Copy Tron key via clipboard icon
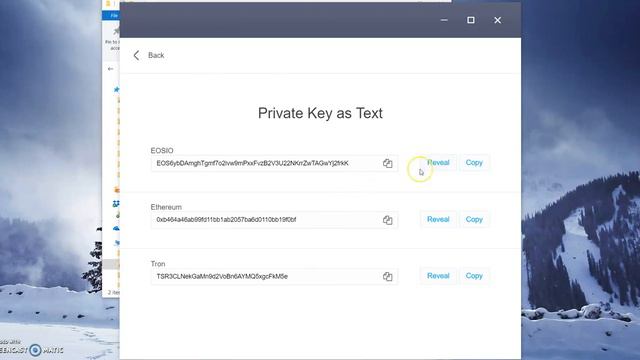This screenshot has width=640, height=360. (x=387, y=276)
